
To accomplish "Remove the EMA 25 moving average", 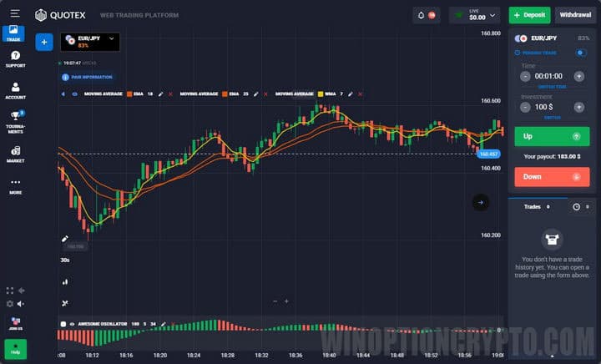I will click(x=265, y=94).
